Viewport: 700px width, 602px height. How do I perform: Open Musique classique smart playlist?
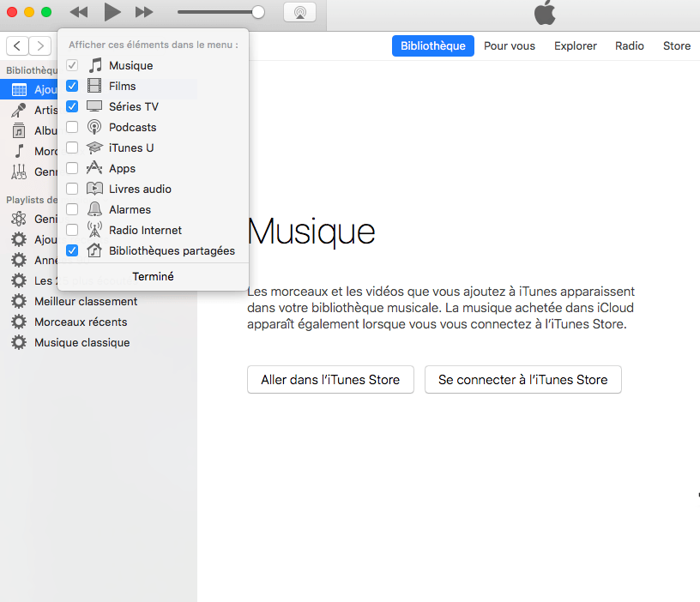[82, 342]
